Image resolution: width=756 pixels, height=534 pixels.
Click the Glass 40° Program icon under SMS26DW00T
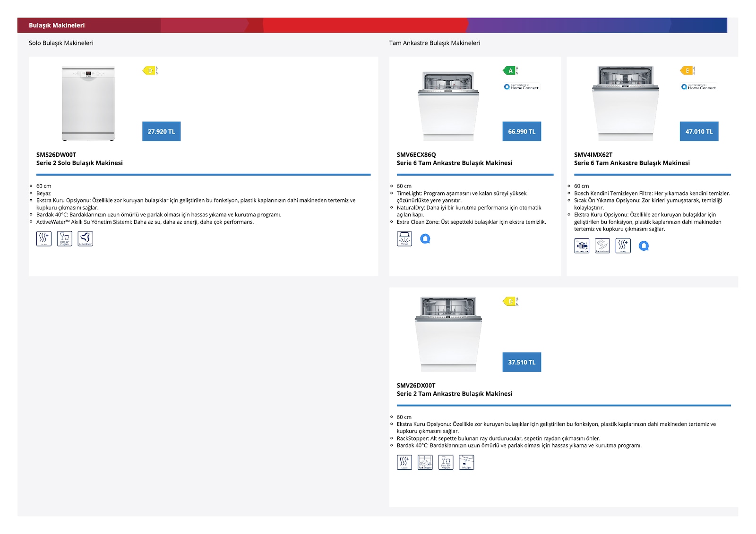point(65,238)
